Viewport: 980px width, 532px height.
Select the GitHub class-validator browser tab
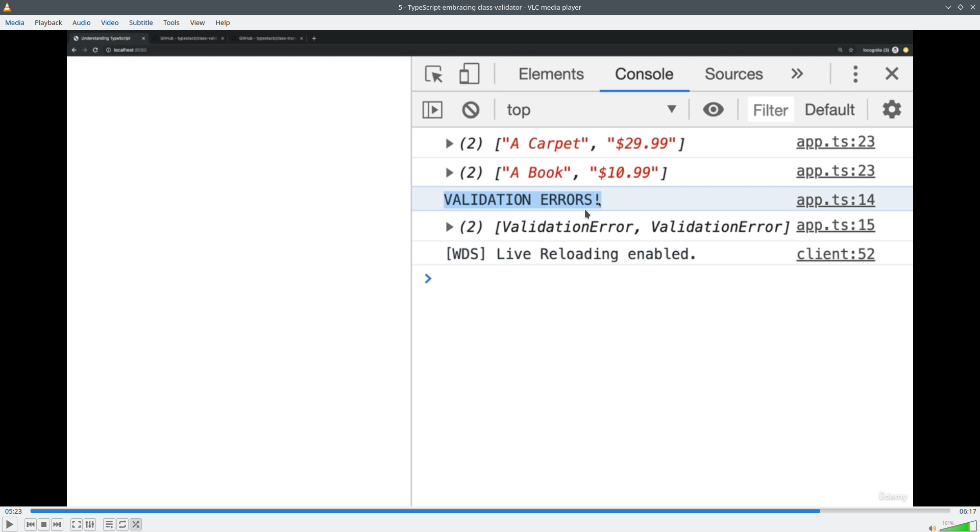pos(190,38)
